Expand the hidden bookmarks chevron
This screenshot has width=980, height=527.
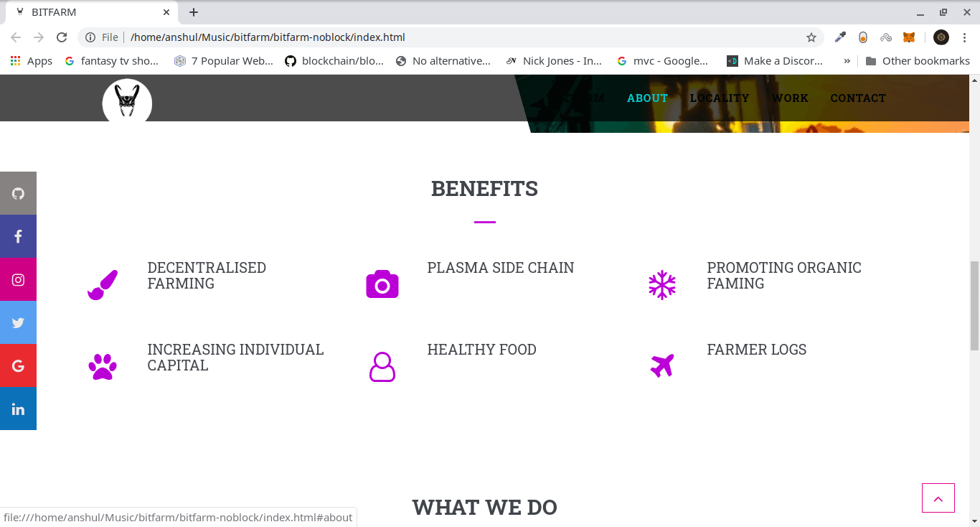[847, 61]
